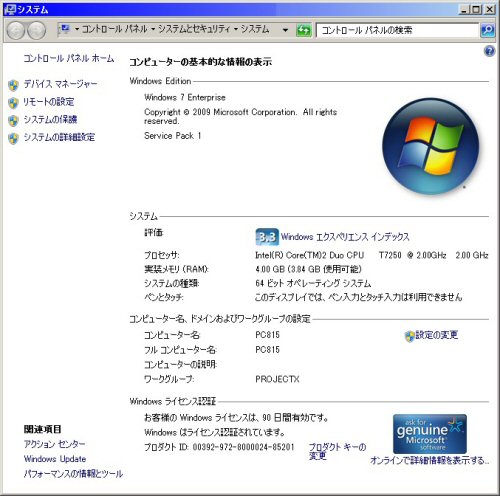Open パフォーマンスの情報とツール link

click(73, 474)
